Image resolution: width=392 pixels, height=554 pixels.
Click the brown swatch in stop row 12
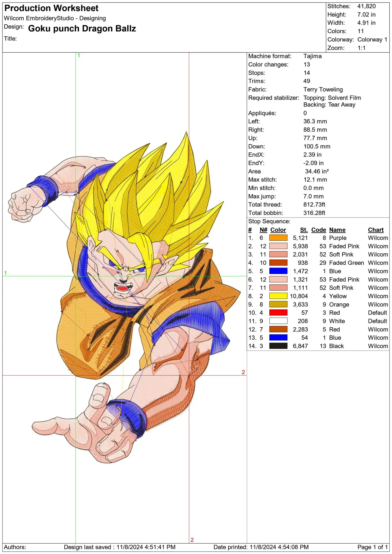point(278,330)
